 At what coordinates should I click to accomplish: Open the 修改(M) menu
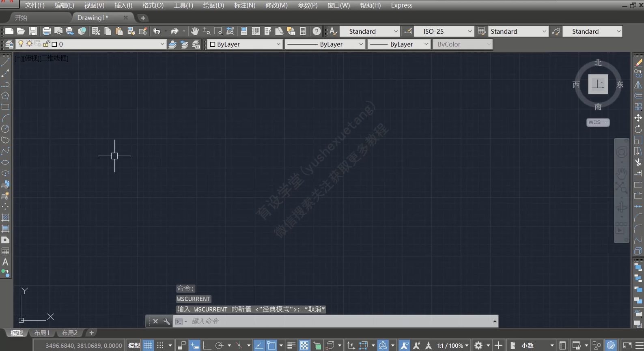276,5
